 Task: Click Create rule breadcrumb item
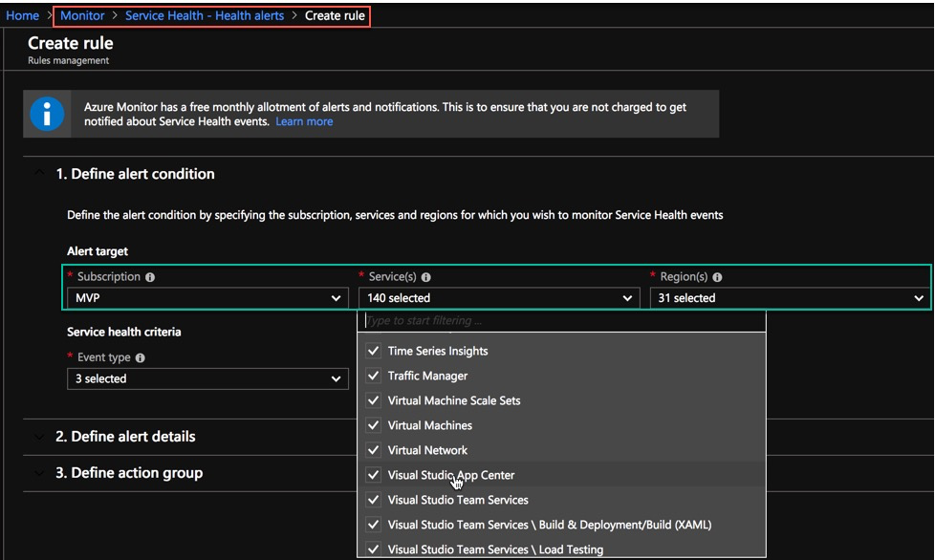pos(335,15)
